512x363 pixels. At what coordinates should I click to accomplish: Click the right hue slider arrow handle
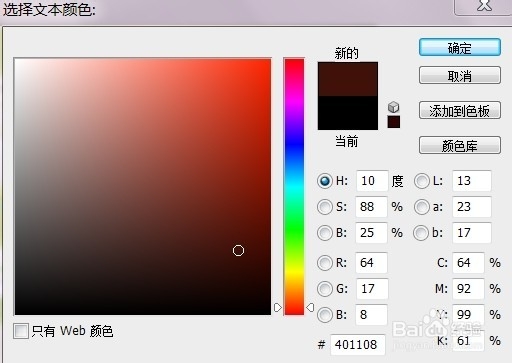[x=310, y=307]
